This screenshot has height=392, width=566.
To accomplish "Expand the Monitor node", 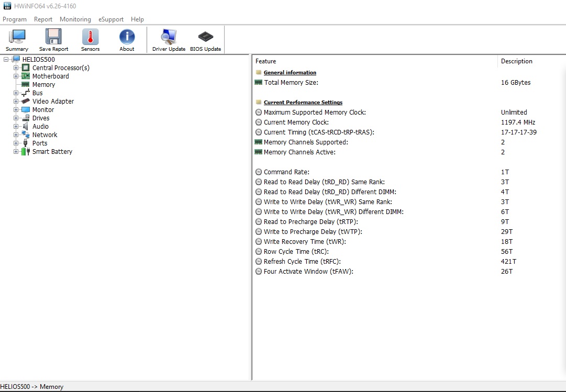I will point(16,109).
